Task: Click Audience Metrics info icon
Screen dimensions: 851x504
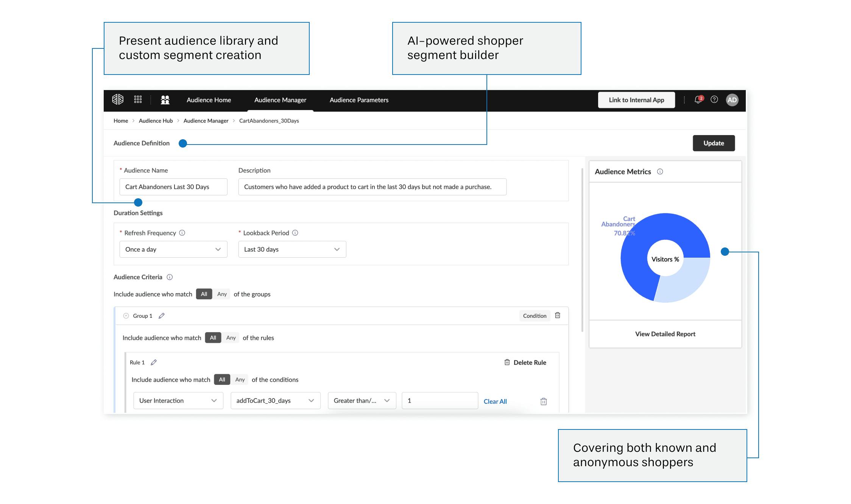Action: 660,172
